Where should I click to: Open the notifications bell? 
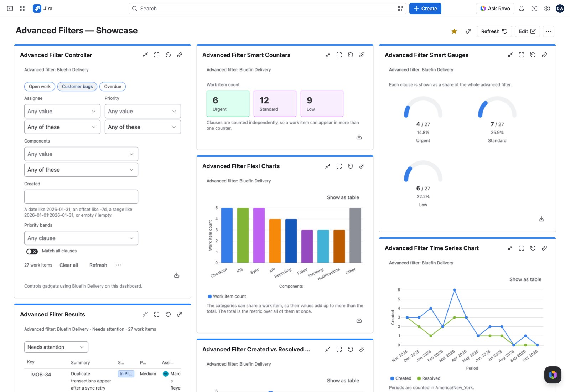pos(522,9)
